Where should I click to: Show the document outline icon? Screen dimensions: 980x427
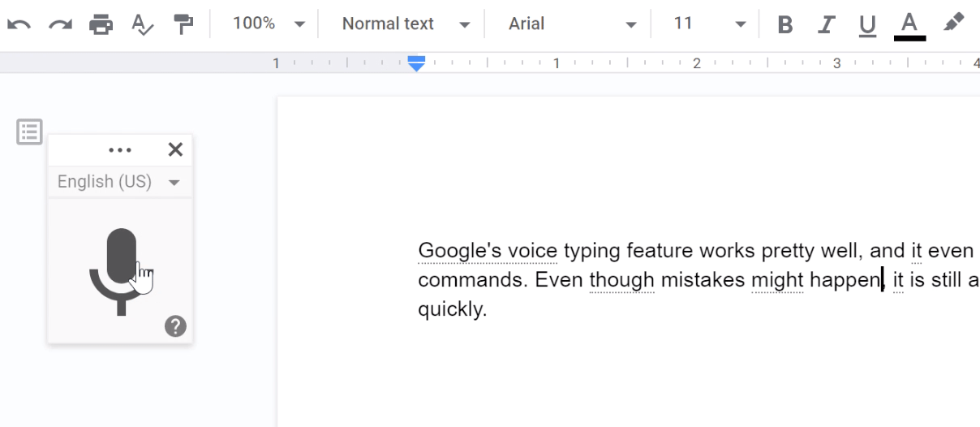pyautogui.click(x=30, y=132)
